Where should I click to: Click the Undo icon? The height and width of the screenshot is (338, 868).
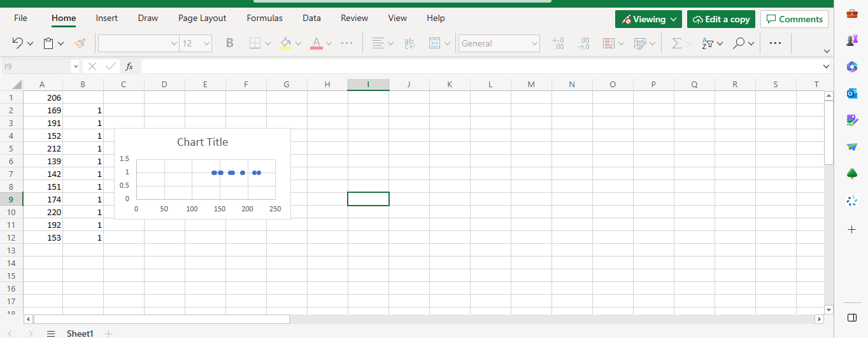tap(18, 43)
